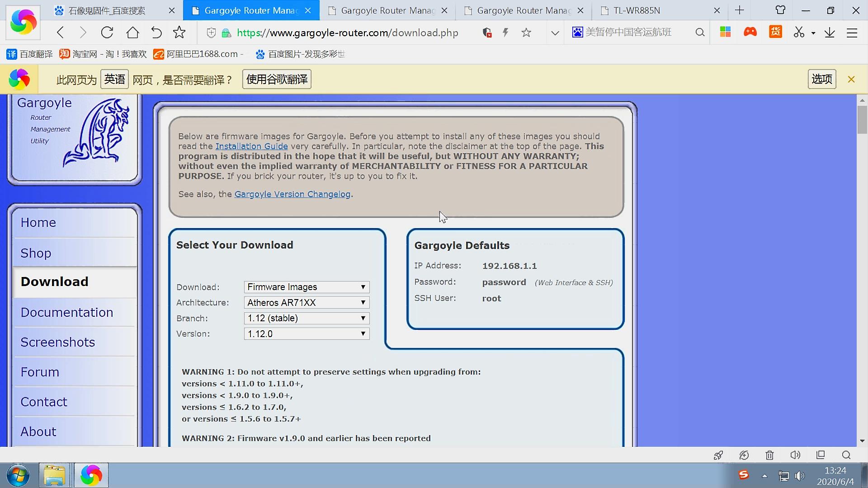The width and height of the screenshot is (868, 488).
Task: Open the Version 1.12.0 dropdown
Action: (307, 334)
